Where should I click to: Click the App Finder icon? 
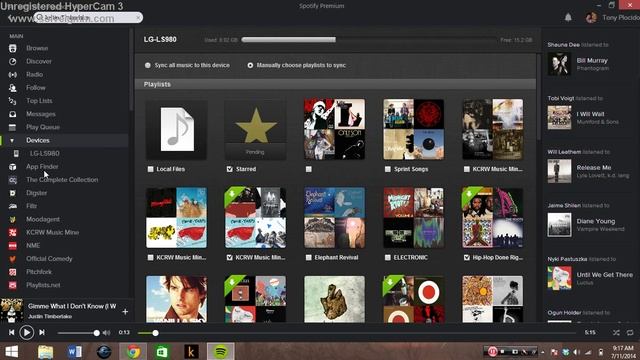tap(13, 167)
